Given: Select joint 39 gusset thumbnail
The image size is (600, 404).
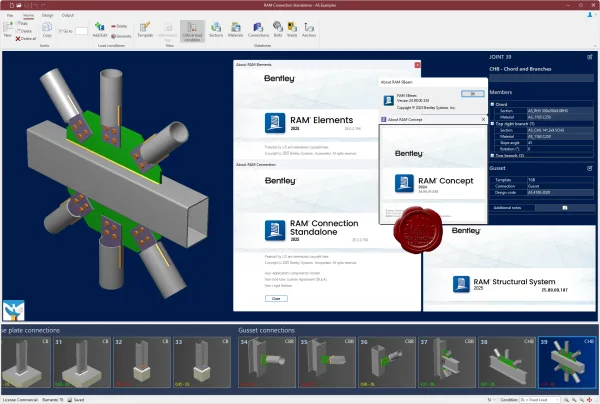Looking at the screenshot, I should point(567,362).
